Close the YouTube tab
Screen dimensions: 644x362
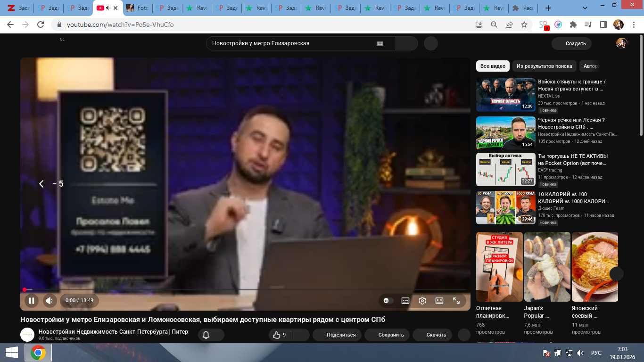tap(116, 8)
